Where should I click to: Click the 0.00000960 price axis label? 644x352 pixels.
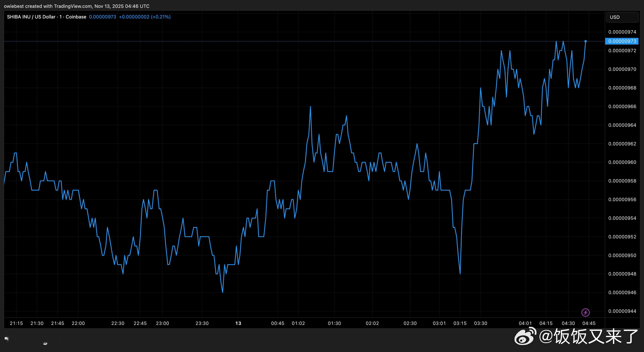(x=622, y=162)
